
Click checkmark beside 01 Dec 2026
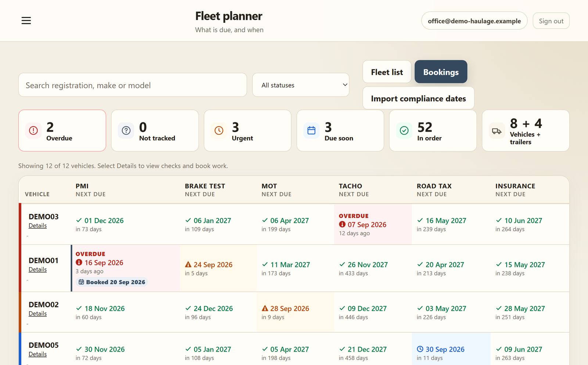[x=79, y=220]
